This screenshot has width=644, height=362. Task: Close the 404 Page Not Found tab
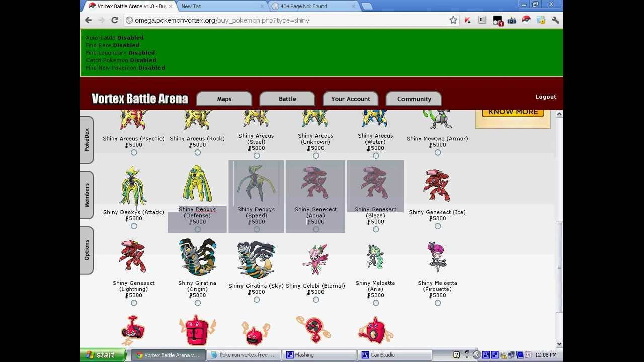click(x=354, y=6)
